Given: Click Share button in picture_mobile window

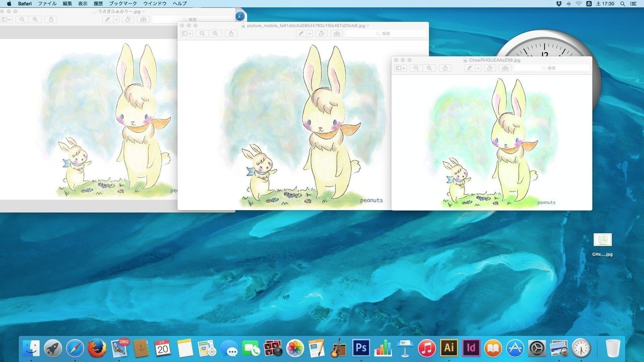Looking at the screenshot, I should [x=231, y=34].
